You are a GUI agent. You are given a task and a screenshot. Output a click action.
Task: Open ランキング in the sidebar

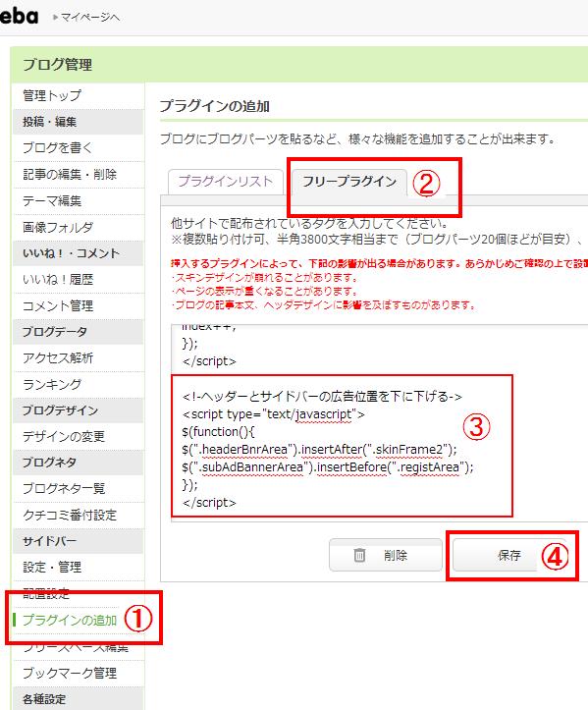click(x=52, y=384)
